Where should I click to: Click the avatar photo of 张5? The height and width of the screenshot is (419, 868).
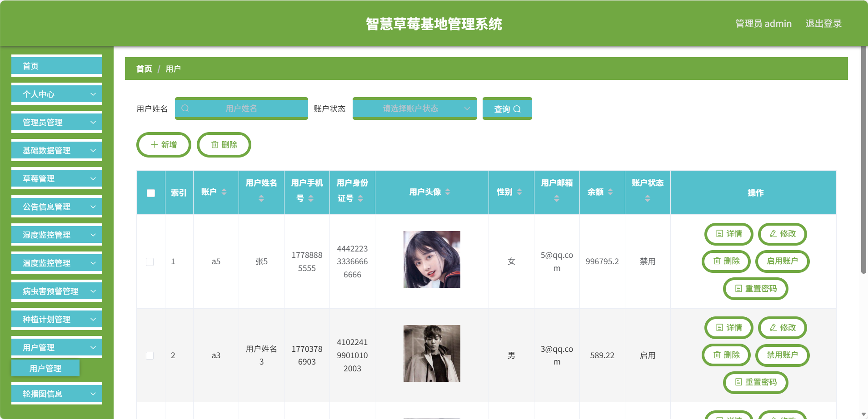[432, 259]
